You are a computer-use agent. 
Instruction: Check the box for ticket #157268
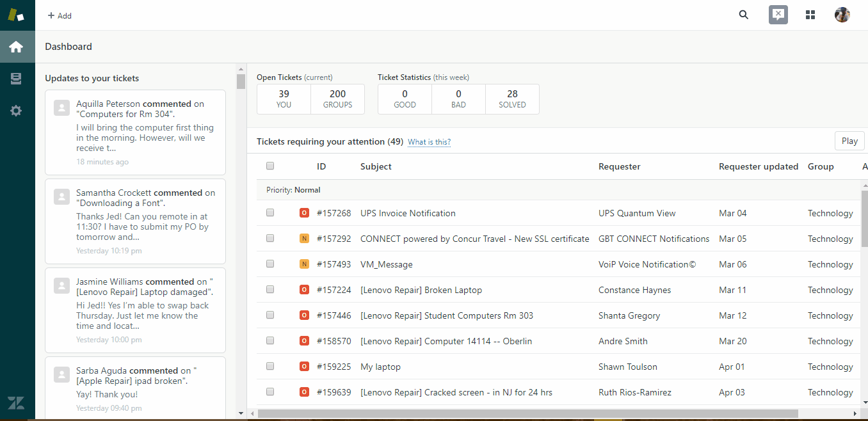(270, 212)
